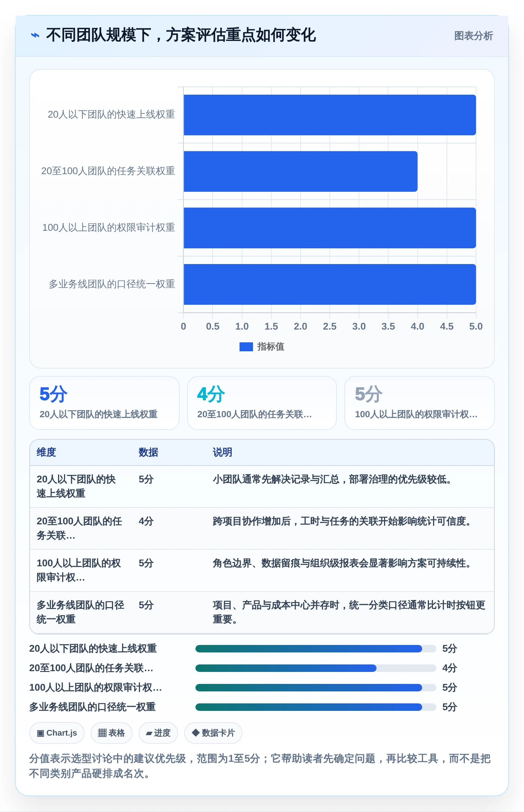Click the 数据卡片 tag chip

(x=213, y=733)
